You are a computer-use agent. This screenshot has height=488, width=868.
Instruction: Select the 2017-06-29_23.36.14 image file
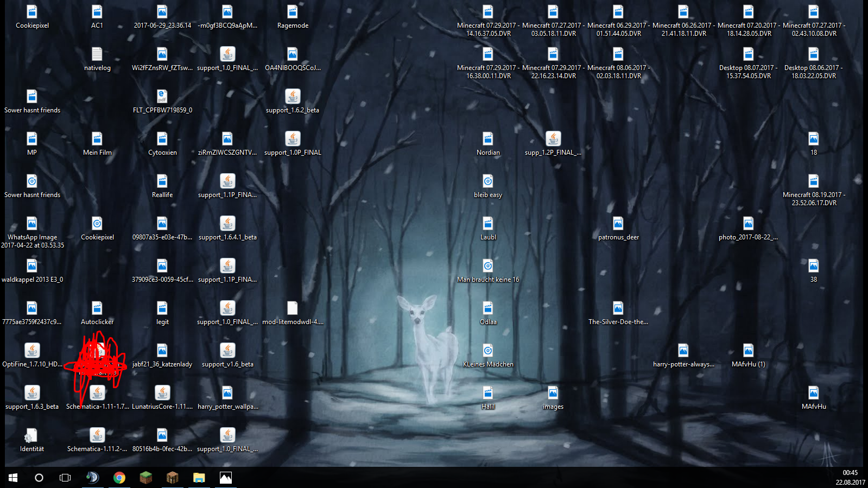[x=162, y=12]
